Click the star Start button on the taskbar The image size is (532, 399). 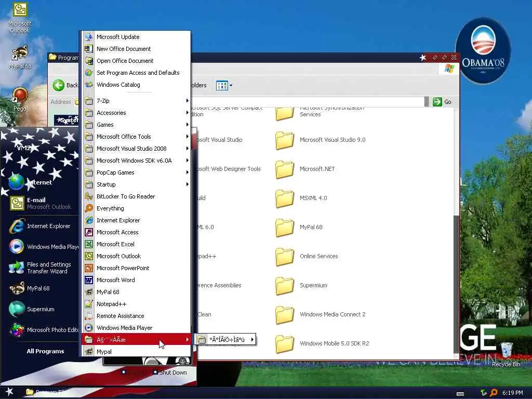[9, 392]
